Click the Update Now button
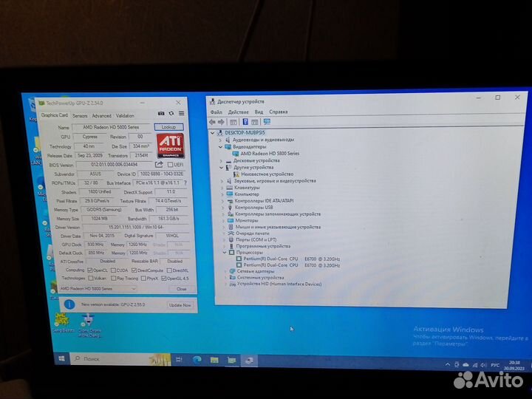Image resolution: width=532 pixels, height=399 pixels. [x=180, y=305]
